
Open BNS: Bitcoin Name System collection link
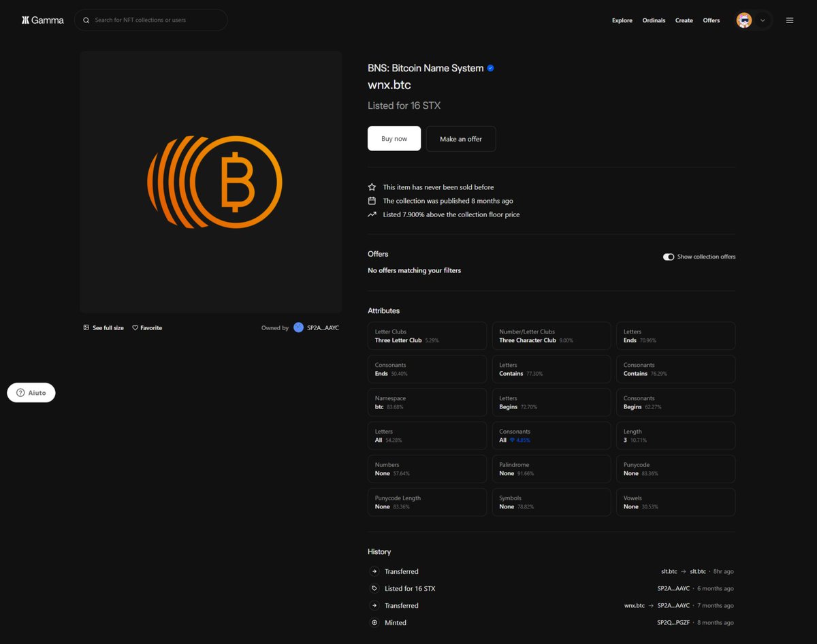point(426,68)
